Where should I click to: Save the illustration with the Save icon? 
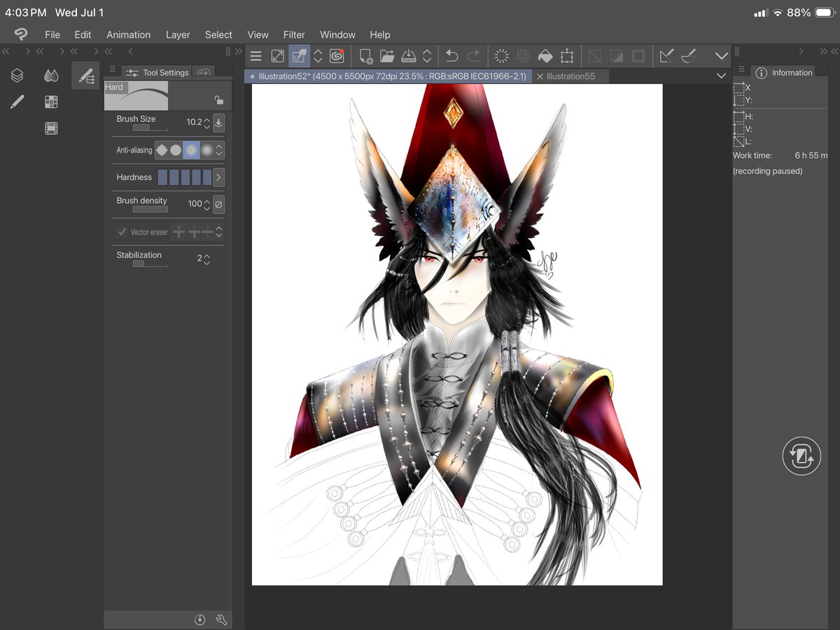coord(409,56)
